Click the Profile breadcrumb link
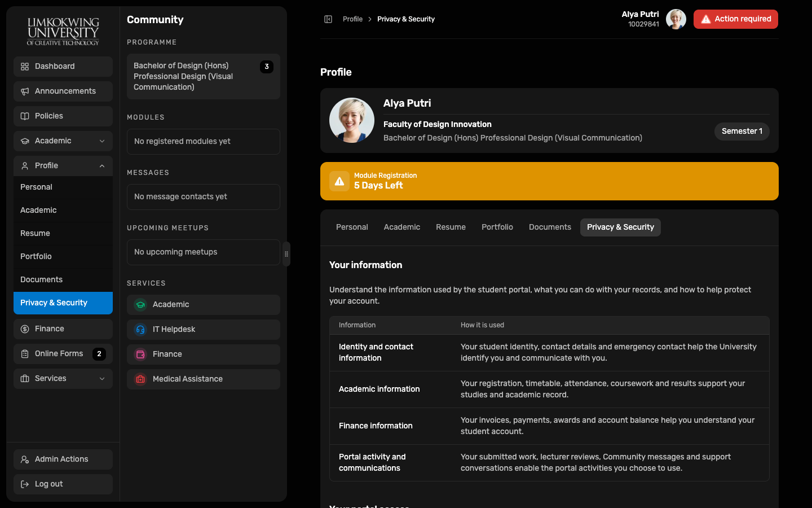Image resolution: width=812 pixels, height=508 pixels. point(352,19)
